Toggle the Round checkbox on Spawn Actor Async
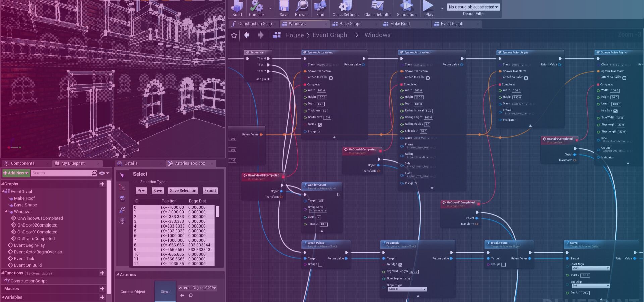The height and width of the screenshot is (302, 644). (319, 124)
